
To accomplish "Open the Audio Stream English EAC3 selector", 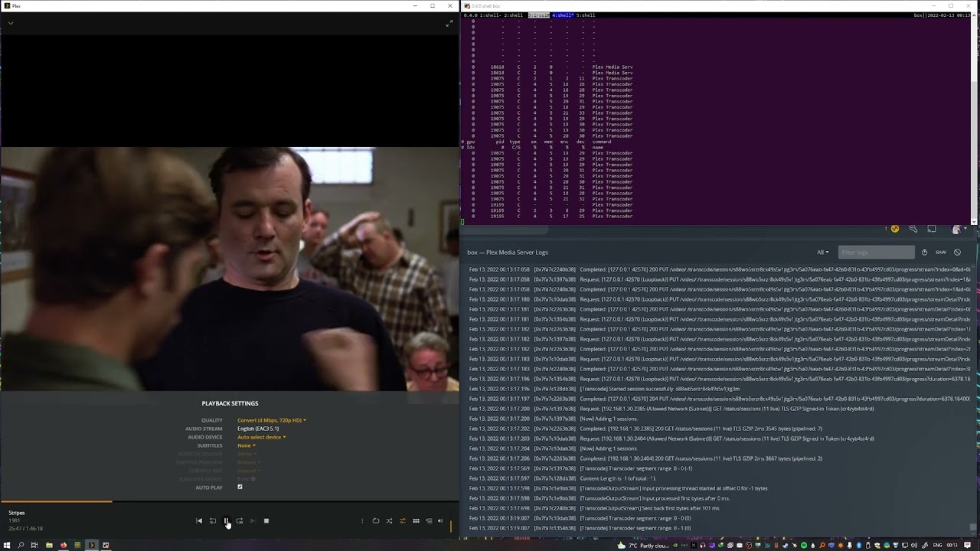I will click(258, 429).
